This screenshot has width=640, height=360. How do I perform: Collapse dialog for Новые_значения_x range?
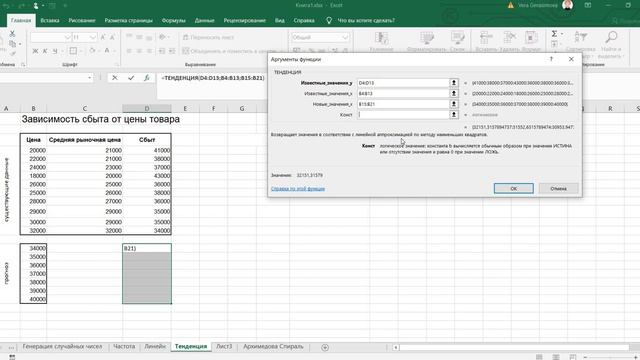point(453,104)
